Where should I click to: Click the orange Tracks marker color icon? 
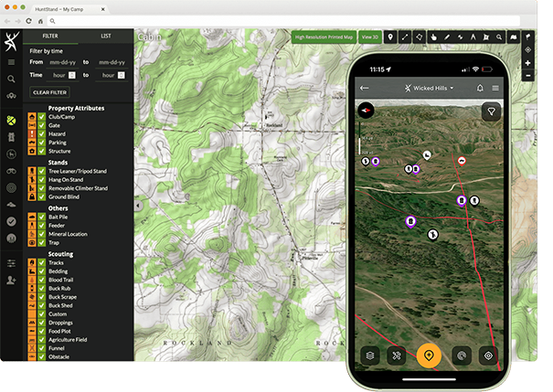pyautogui.click(x=32, y=262)
